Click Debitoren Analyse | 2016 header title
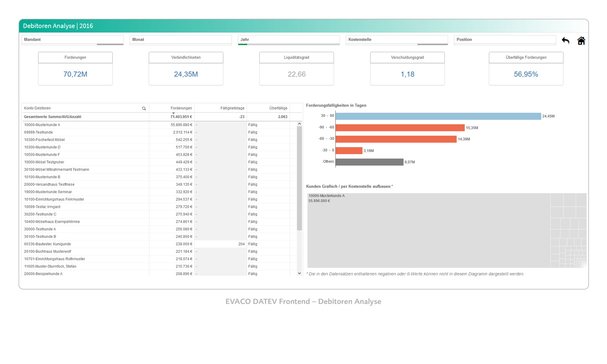 pos(58,26)
